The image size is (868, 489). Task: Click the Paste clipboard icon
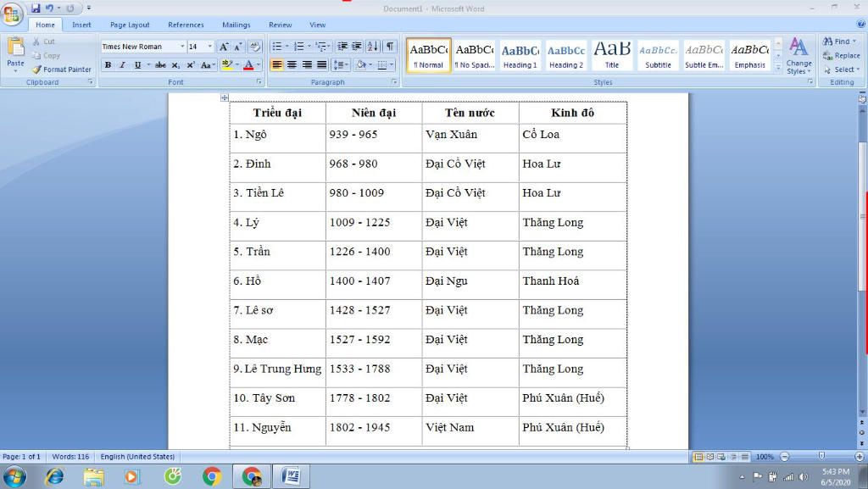(15, 48)
